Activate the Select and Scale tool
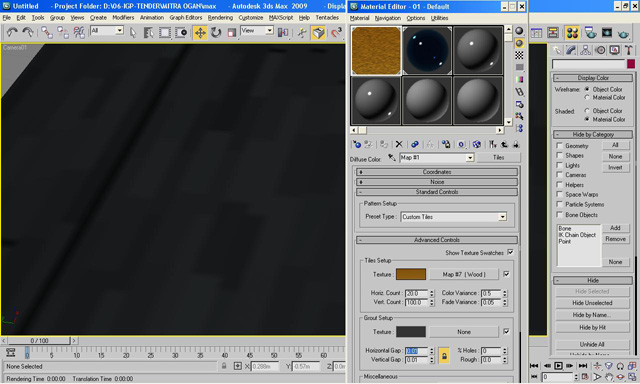 tap(231, 32)
